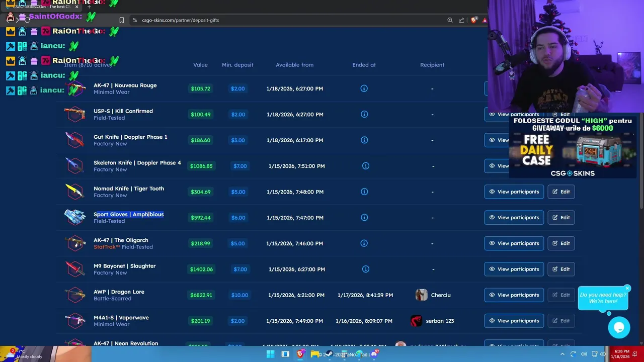The width and height of the screenshot is (644, 362).
Task: Click the M9 Bayonet Slaughter thumbnail
Action: coord(75,269)
